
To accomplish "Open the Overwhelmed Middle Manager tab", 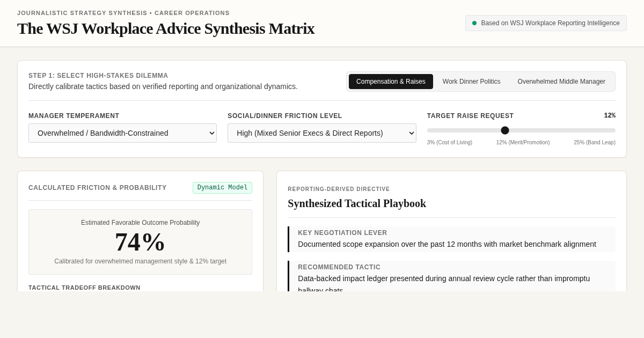I will click(561, 82).
